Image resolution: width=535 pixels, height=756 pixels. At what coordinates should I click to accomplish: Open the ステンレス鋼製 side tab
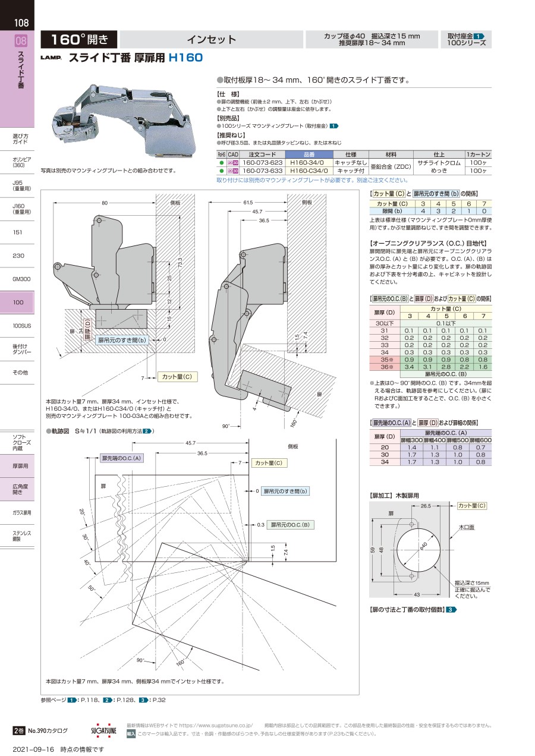[20, 535]
